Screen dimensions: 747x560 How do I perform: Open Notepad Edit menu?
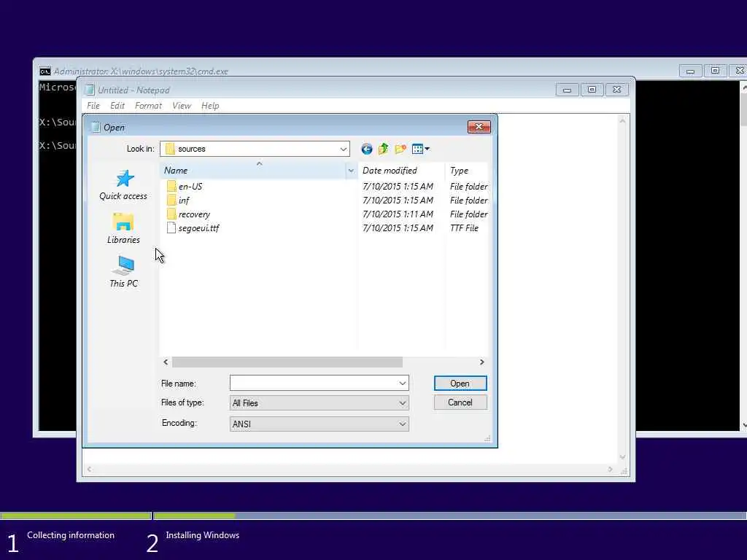point(117,106)
